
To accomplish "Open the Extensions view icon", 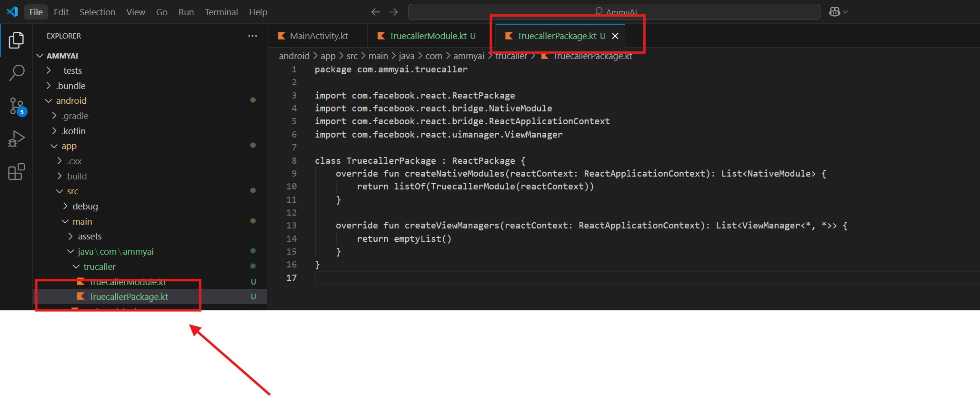I will (16, 172).
